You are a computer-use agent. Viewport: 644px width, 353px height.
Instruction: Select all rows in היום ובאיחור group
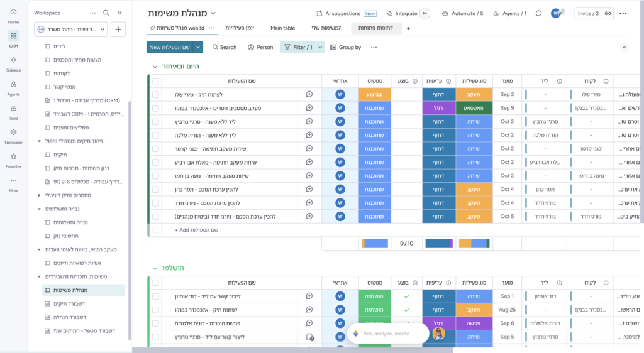tap(156, 81)
